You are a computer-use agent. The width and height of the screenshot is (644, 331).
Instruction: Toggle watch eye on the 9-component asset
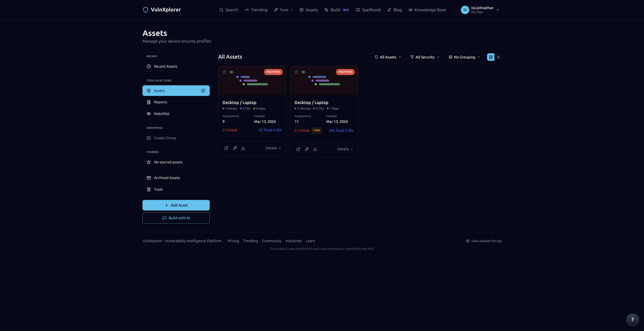coord(231,72)
